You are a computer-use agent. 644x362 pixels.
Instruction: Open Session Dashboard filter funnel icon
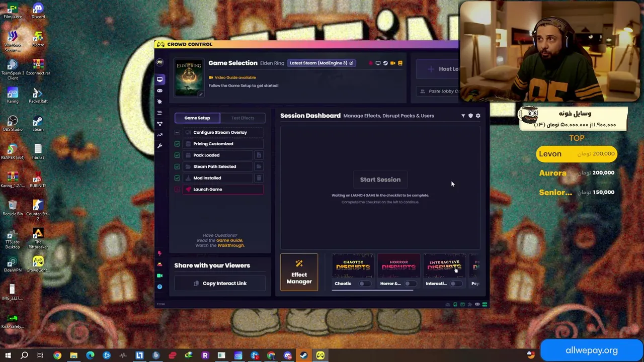pos(463,116)
